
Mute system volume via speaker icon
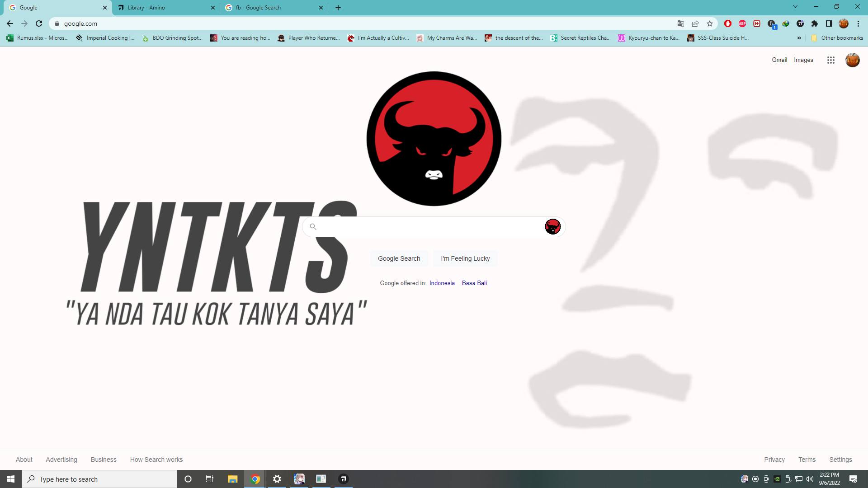tap(809, 479)
